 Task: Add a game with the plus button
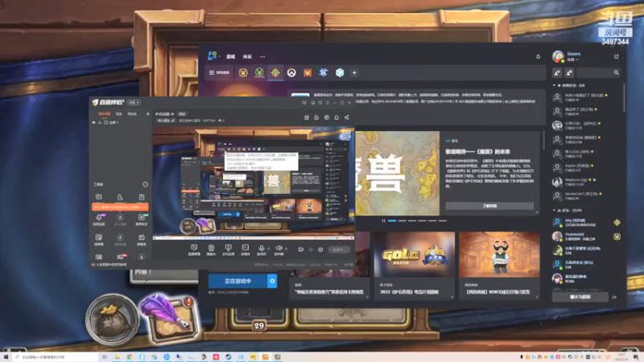coord(354,72)
